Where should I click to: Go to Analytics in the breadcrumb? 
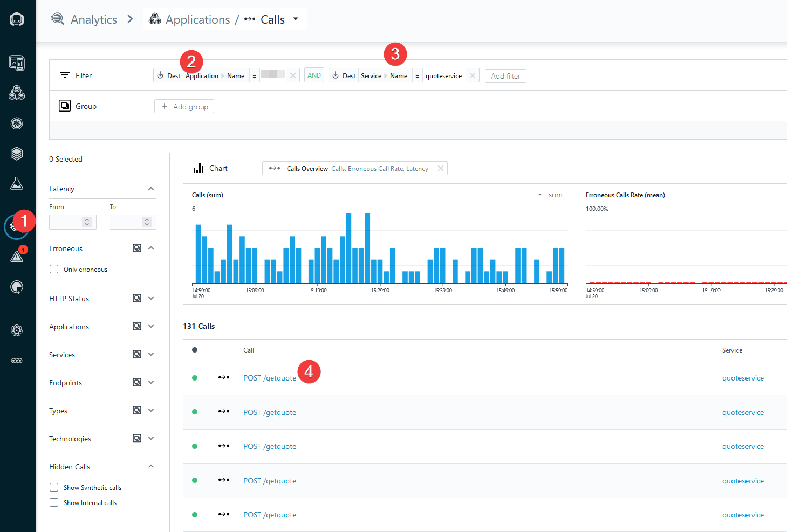click(94, 19)
